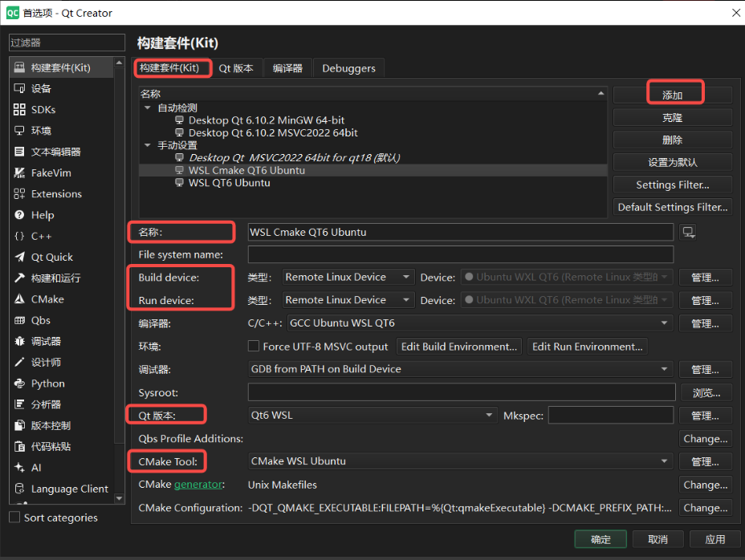Click Edit Build Environment... button

459,347
